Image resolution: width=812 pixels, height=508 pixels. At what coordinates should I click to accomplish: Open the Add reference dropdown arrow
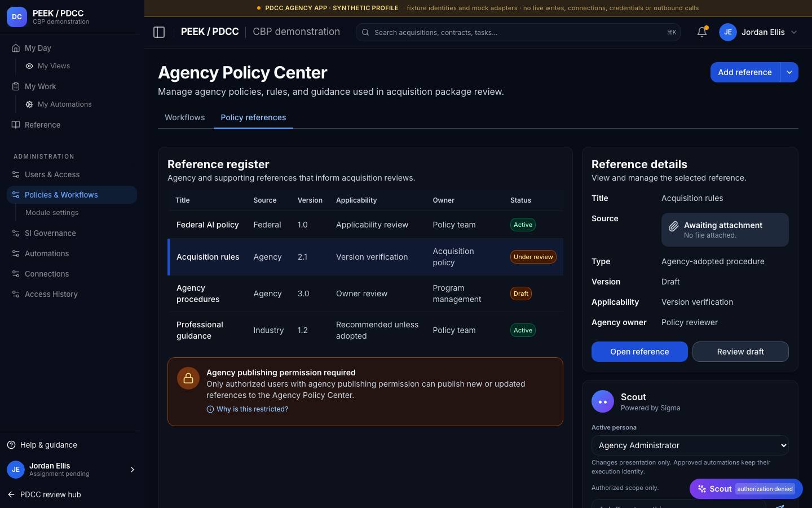click(789, 72)
